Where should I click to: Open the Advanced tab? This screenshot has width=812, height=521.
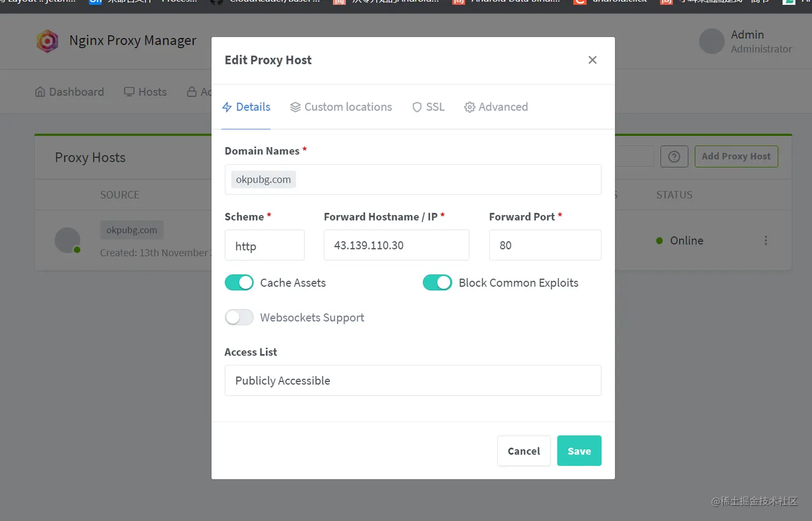496,107
